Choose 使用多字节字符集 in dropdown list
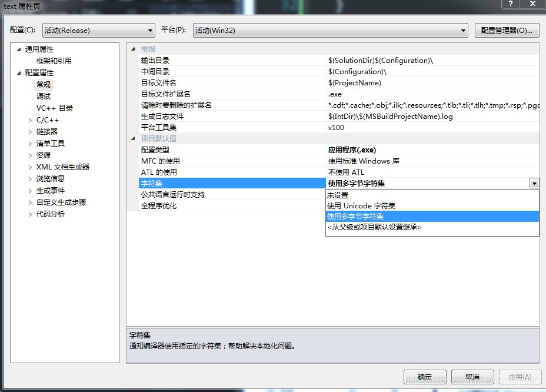The height and width of the screenshot is (392, 546). [x=432, y=217]
